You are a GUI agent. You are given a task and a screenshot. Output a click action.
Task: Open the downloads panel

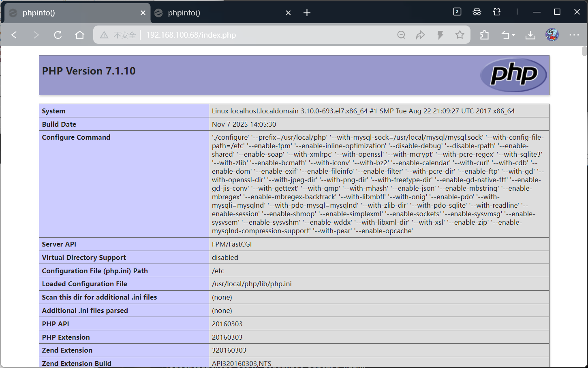click(x=530, y=35)
